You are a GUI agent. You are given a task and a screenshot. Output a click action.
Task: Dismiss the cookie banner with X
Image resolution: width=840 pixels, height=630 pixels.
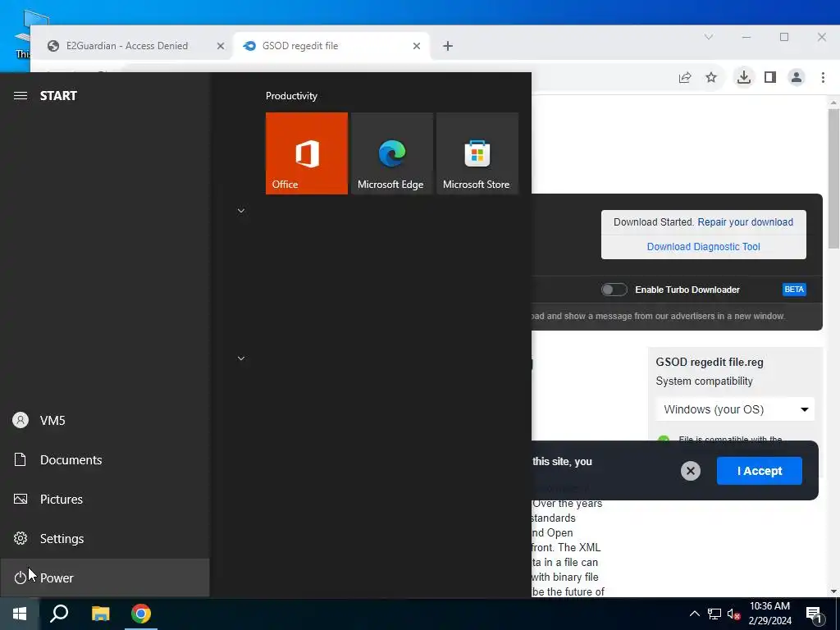coord(691,471)
